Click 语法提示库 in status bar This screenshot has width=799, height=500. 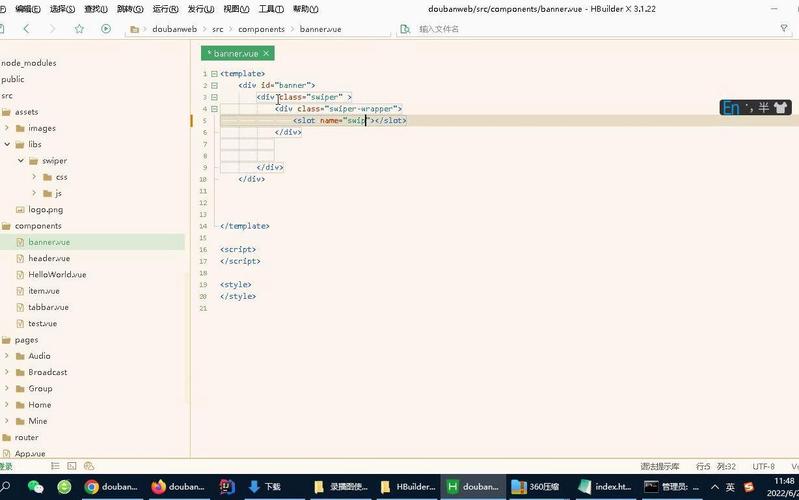660,466
